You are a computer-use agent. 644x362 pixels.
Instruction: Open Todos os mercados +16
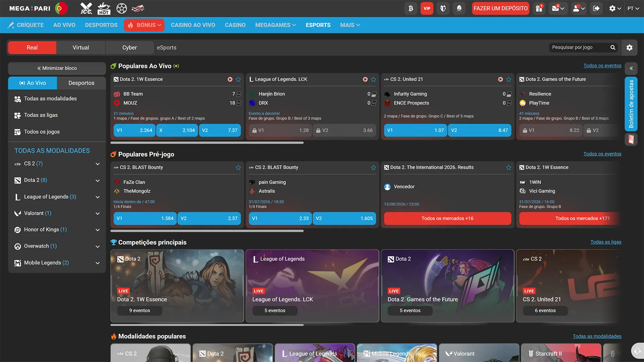click(447, 219)
